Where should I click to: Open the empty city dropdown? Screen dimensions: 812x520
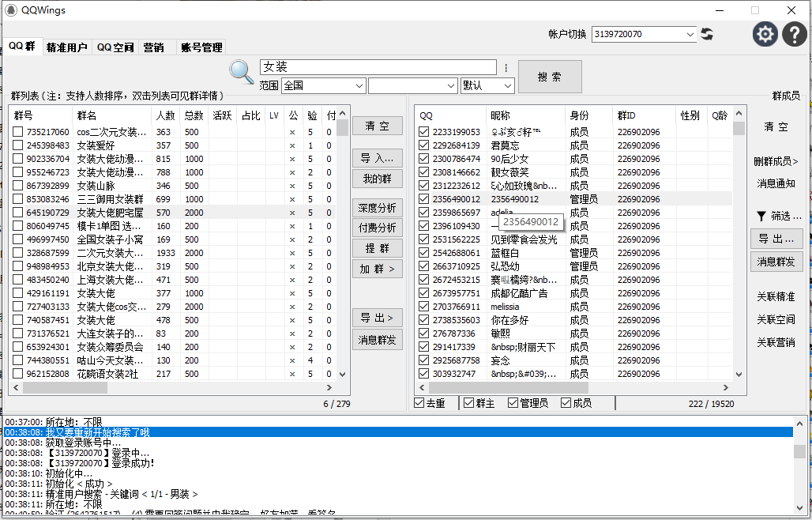click(450, 85)
